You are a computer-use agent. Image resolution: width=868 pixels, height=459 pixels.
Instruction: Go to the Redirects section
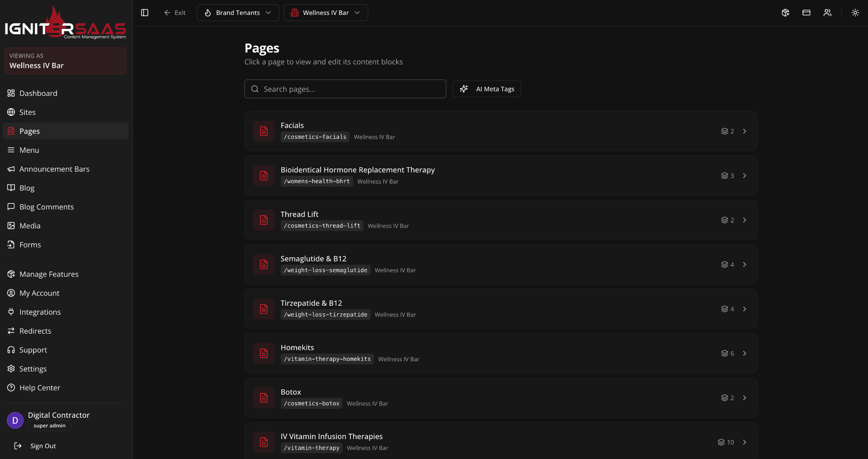(35, 331)
